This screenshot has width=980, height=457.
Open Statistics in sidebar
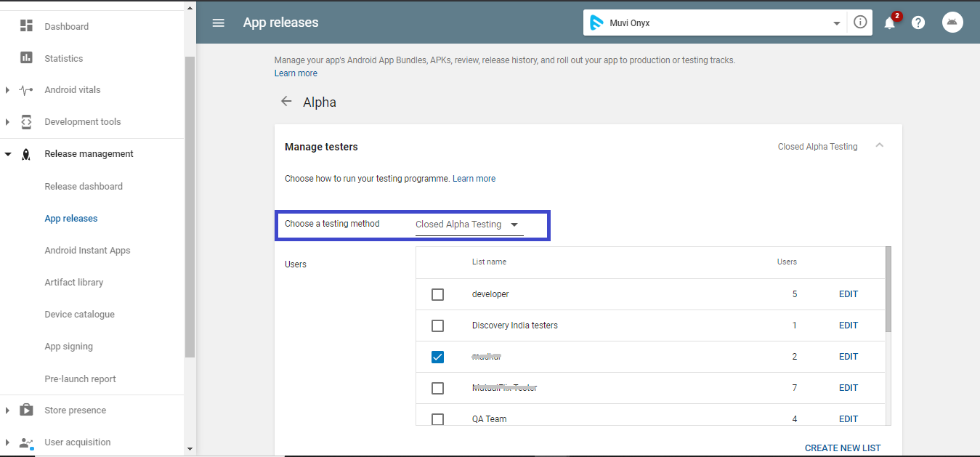pyautogui.click(x=64, y=59)
